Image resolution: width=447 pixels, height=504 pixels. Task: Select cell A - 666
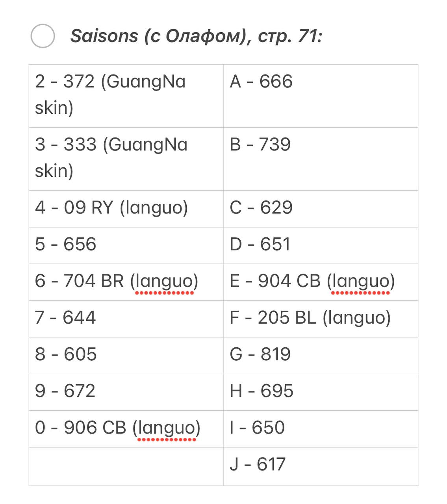[x=321, y=96]
